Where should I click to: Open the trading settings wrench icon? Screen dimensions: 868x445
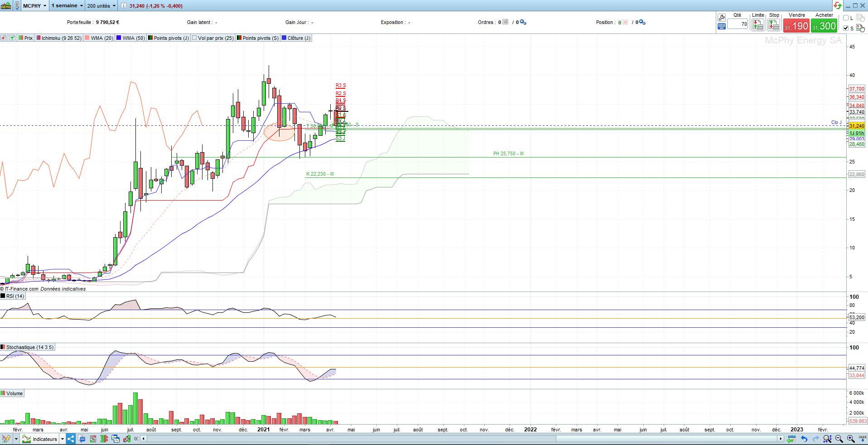(722, 17)
